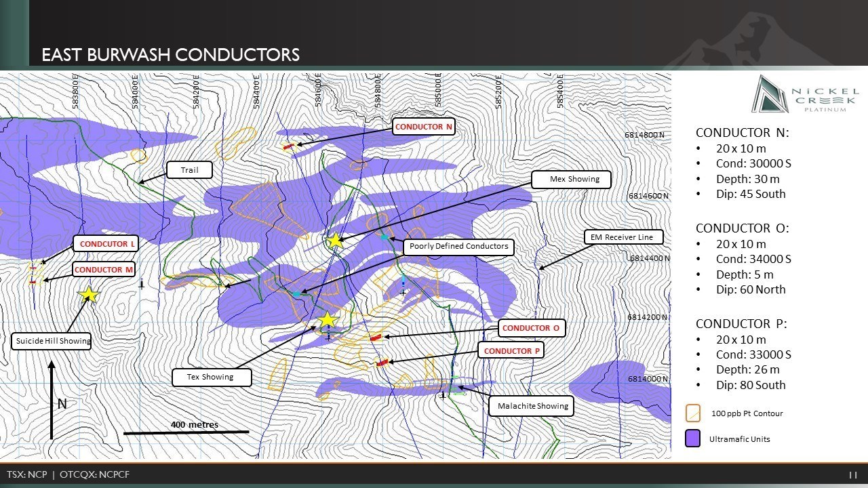Click the Cond: 34000 S bullet
The image size is (868, 488).
[753, 260]
